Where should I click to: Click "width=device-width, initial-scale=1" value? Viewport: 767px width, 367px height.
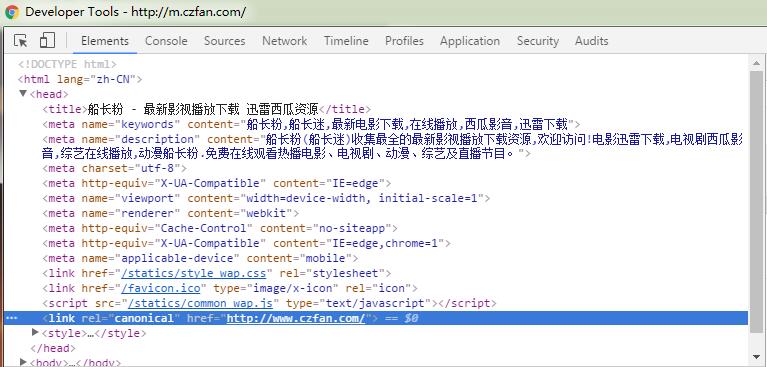click(x=361, y=198)
